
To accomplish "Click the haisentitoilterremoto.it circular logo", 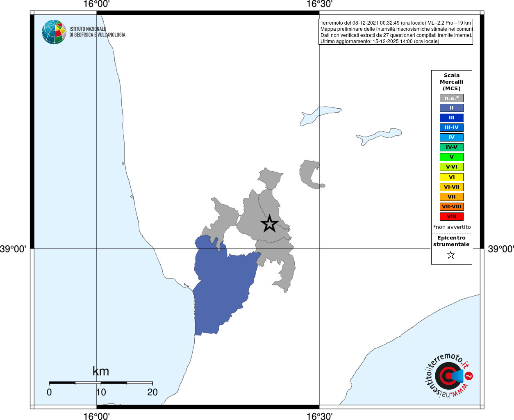I will [x=448, y=376].
